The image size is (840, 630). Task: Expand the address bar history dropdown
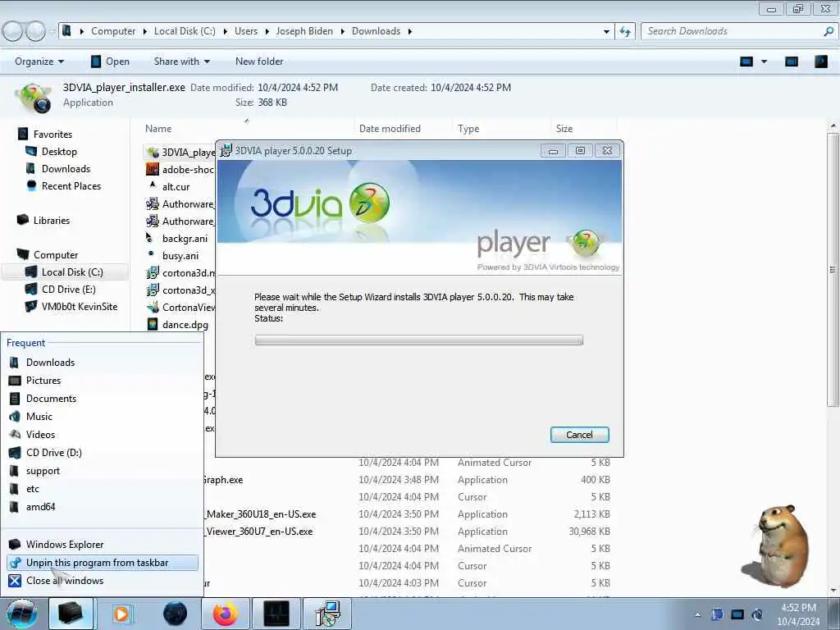(x=606, y=32)
